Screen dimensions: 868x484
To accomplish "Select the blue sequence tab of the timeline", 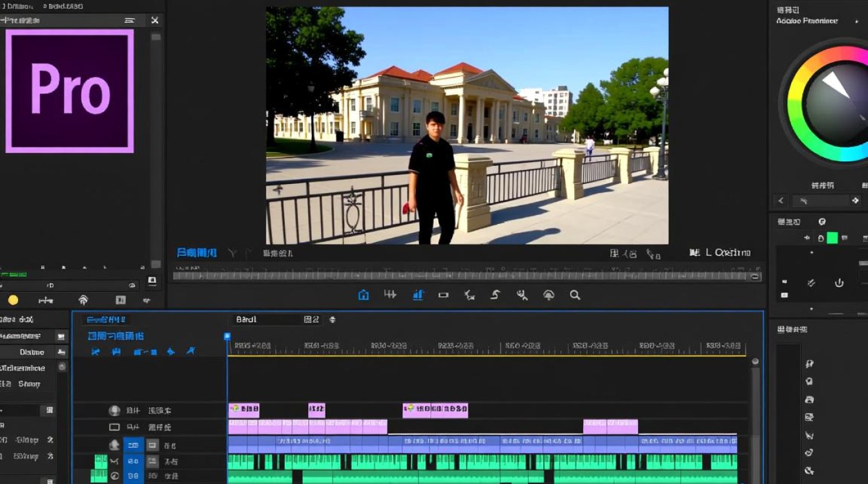I will point(107,319).
